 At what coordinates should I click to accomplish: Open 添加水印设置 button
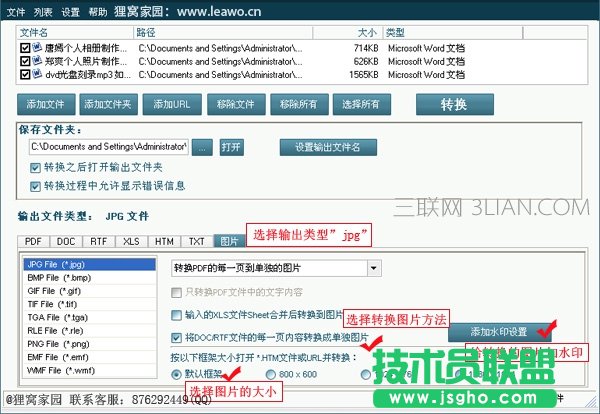coord(499,332)
